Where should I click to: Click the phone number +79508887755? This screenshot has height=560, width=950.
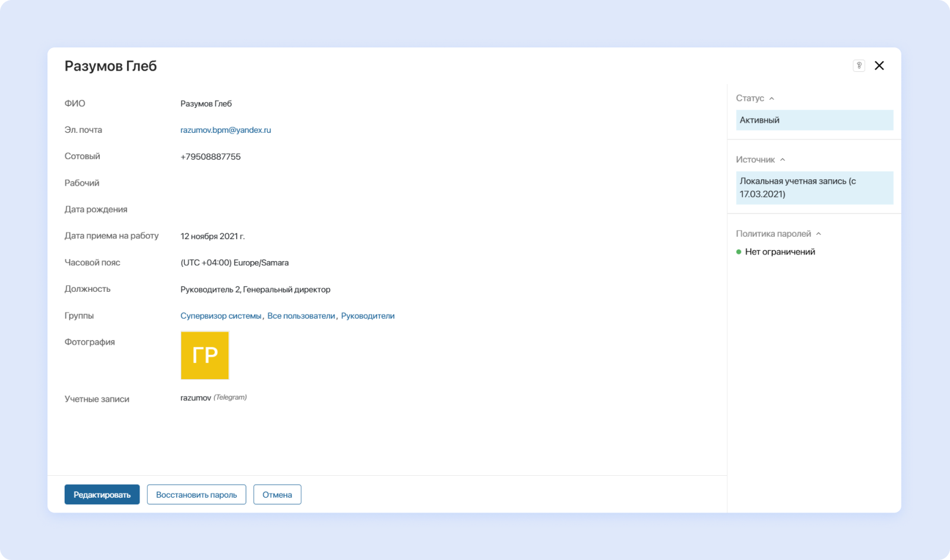point(211,157)
